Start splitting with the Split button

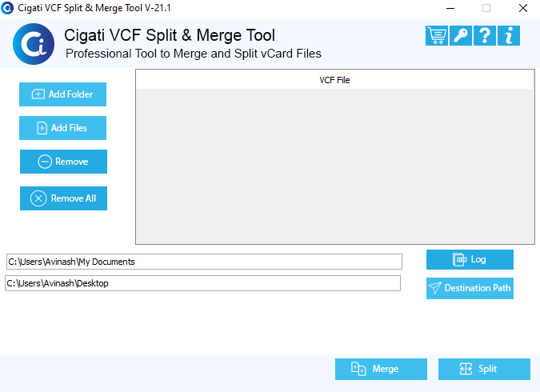484,369
